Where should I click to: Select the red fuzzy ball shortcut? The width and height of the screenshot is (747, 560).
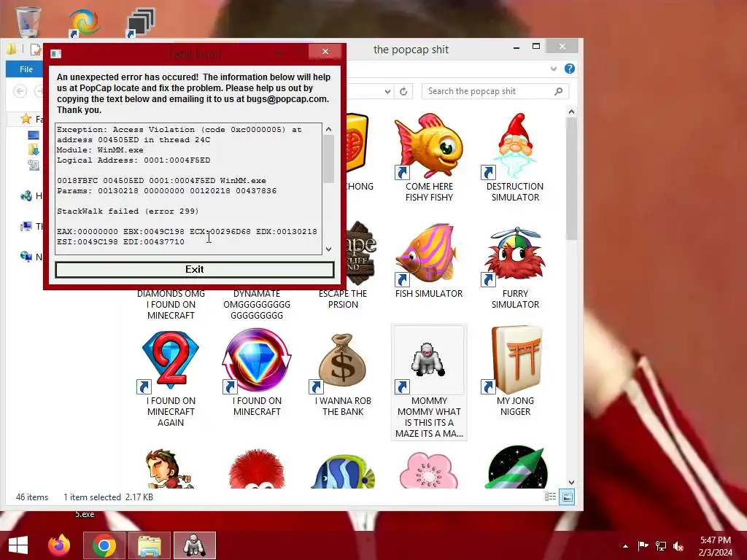257,469
